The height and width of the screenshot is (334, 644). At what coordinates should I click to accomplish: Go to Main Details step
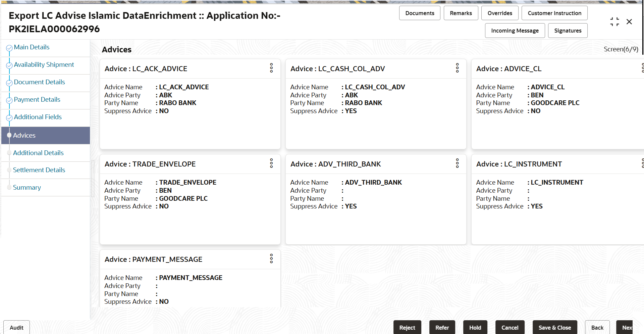tap(32, 47)
